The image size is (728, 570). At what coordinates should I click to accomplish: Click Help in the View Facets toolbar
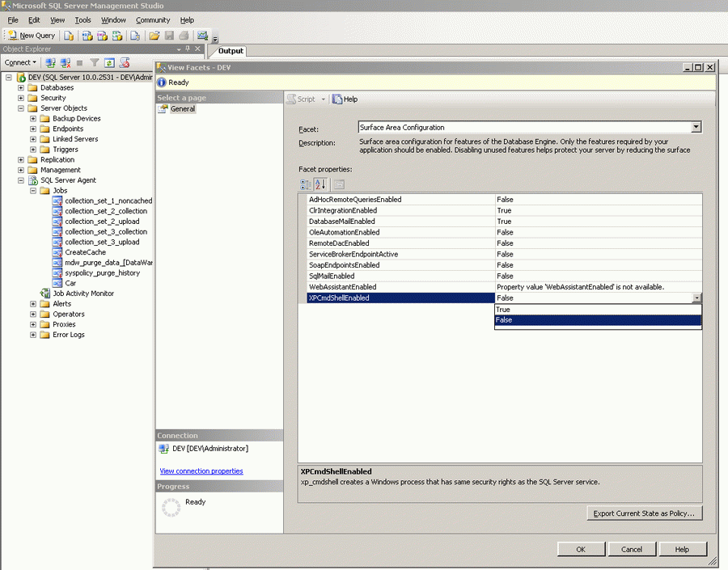pos(345,99)
